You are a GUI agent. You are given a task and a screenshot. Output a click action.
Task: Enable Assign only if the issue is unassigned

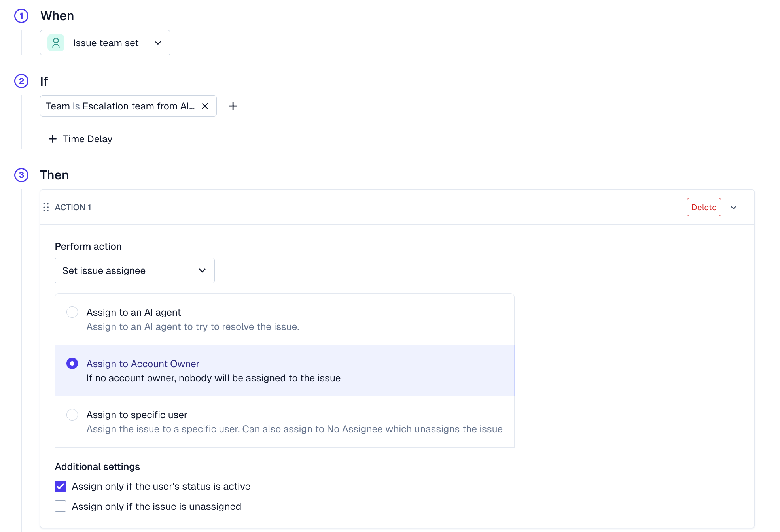61,506
